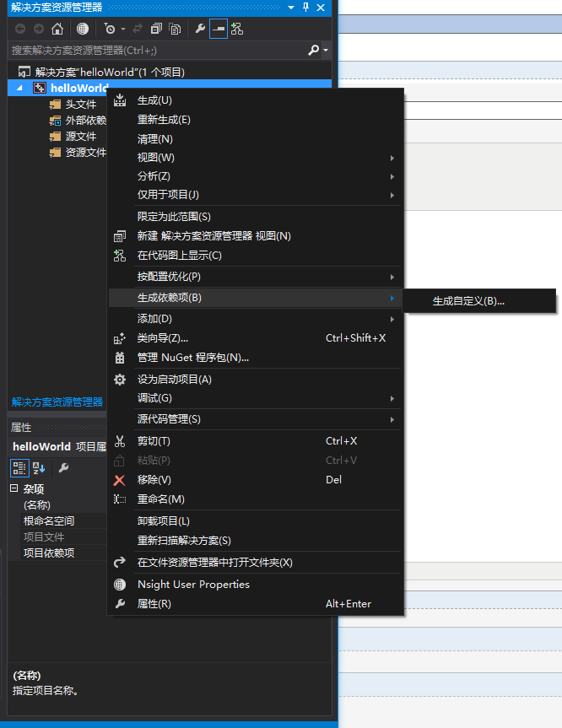This screenshot has width=562, height=728.
Task: Open 属性(R) from the context menu
Action: 255,603
